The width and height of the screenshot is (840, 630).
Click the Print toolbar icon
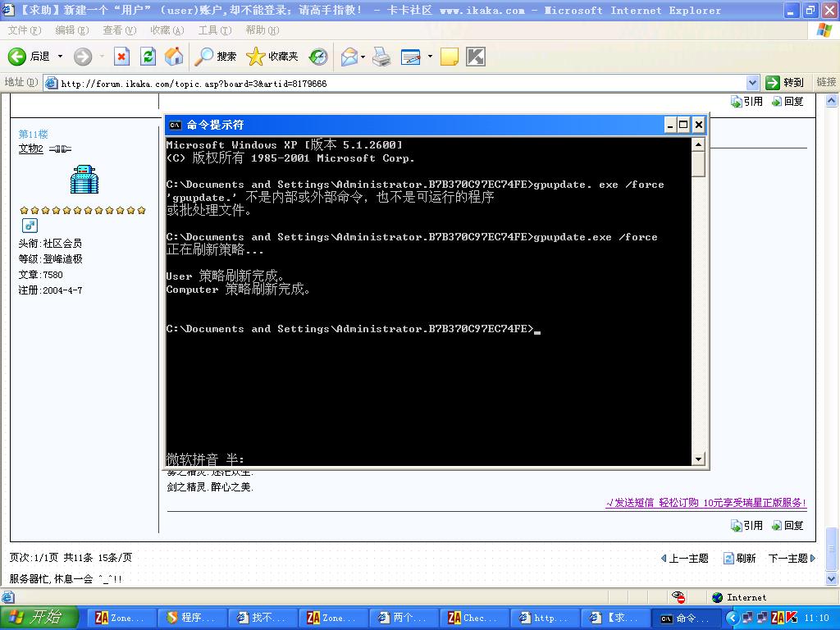click(381, 57)
